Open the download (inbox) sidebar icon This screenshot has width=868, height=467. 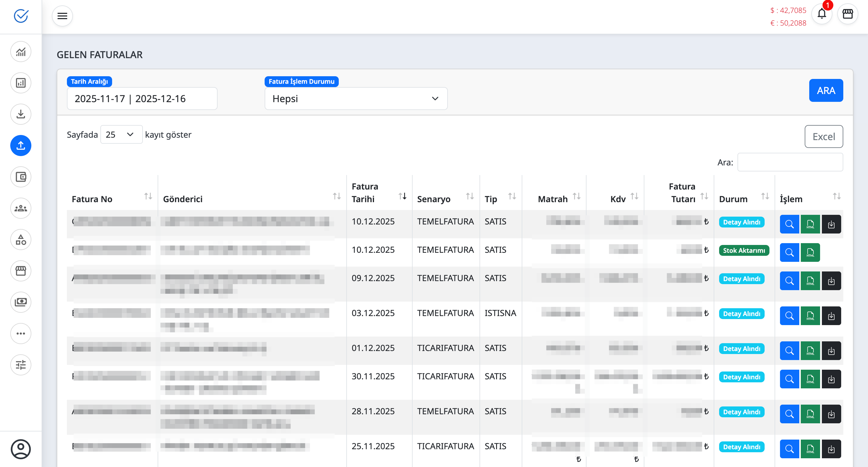click(21, 114)
